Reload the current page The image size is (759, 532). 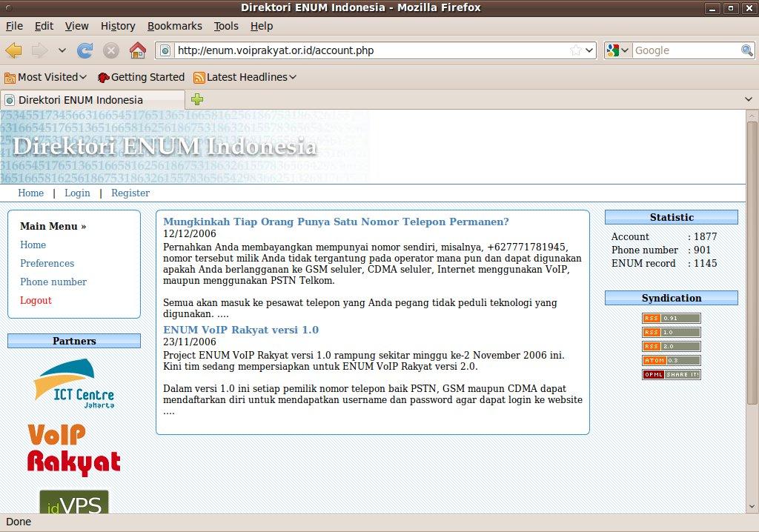[x=85, y=50]
